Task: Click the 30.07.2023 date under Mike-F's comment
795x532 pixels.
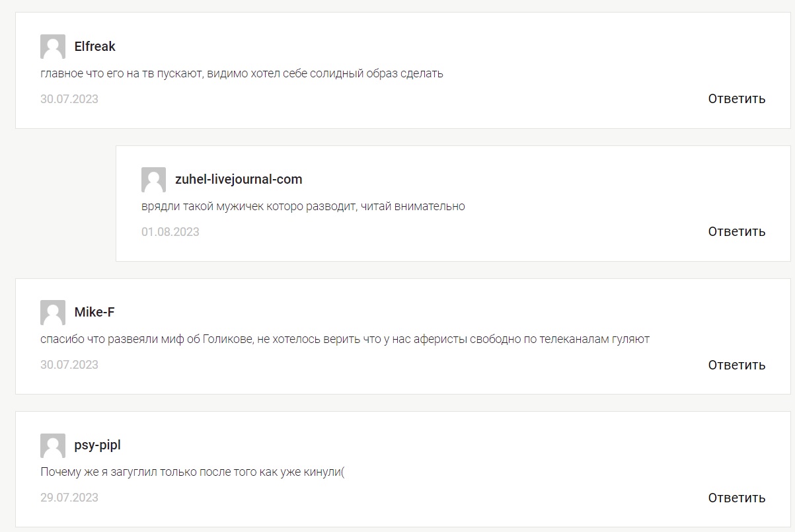Action: coord(69,365)
